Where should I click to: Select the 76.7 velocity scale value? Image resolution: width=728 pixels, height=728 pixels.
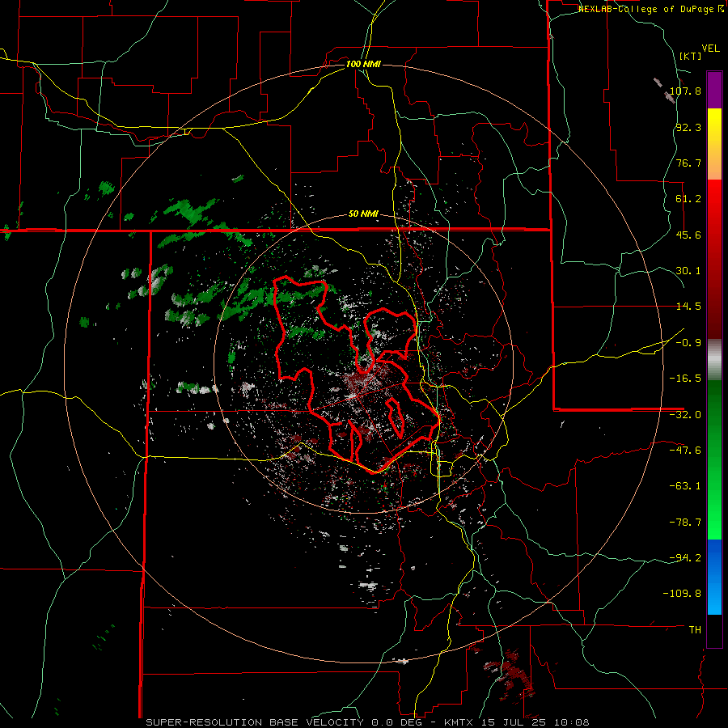[688, 163]
